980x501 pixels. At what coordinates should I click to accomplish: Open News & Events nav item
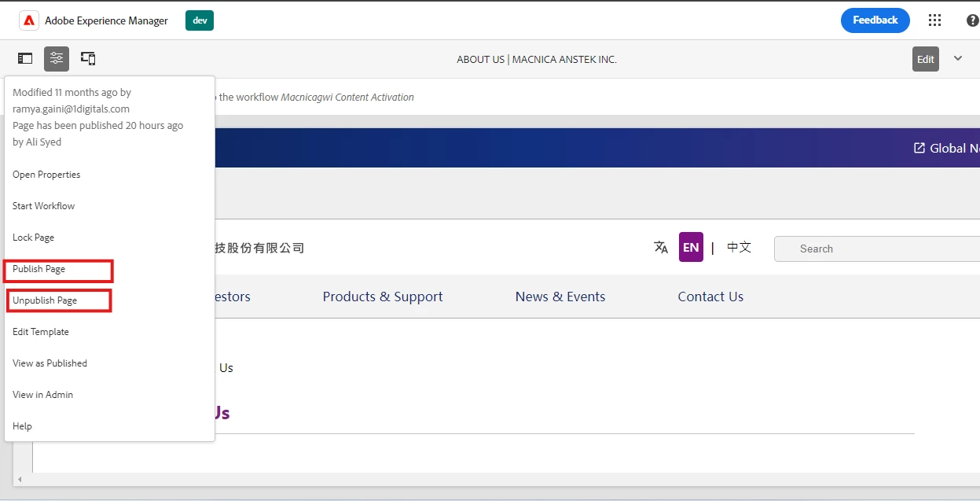pos(560,297)
